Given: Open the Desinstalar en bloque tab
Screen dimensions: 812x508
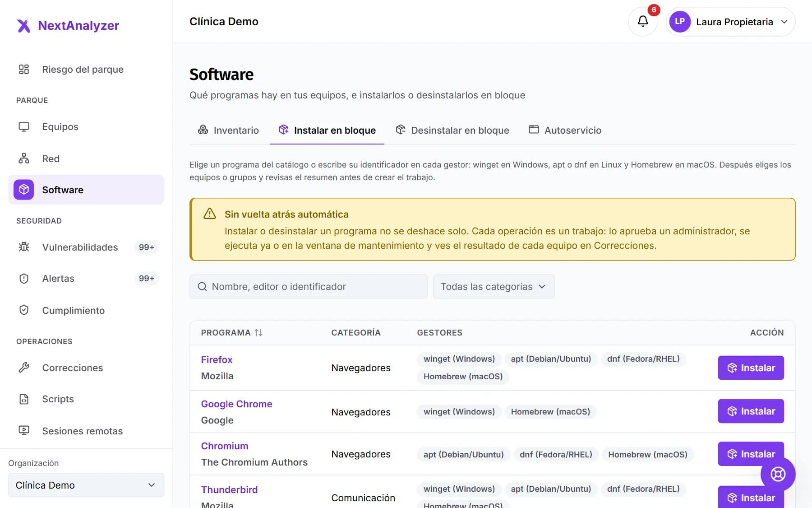Looking at the screenshot, I should (452, 130).
